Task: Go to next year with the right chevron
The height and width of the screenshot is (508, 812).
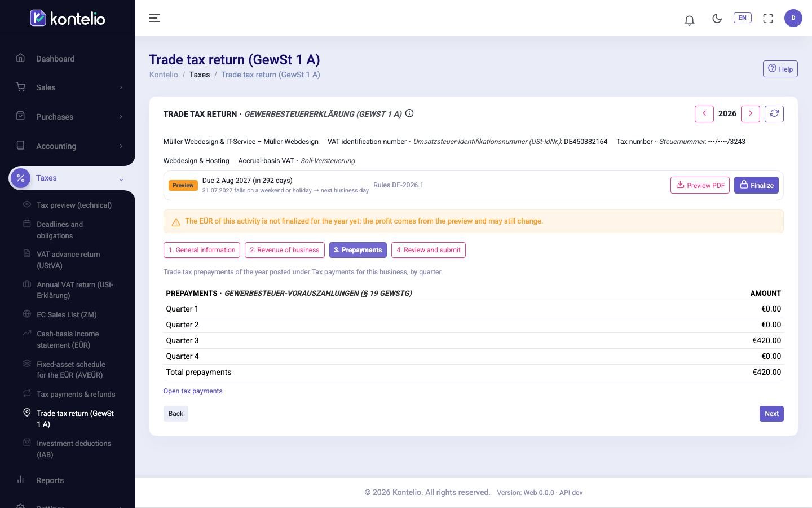Action: click(x=750, y=114)
